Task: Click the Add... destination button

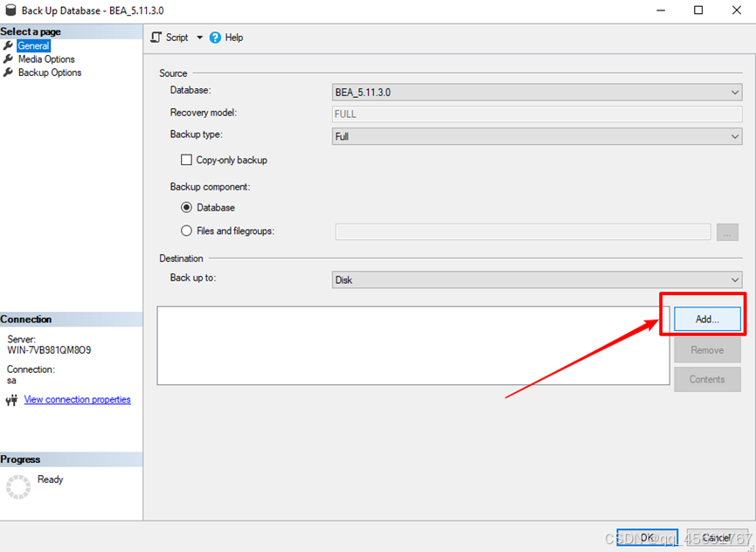Action: click(x=707, y=319)
